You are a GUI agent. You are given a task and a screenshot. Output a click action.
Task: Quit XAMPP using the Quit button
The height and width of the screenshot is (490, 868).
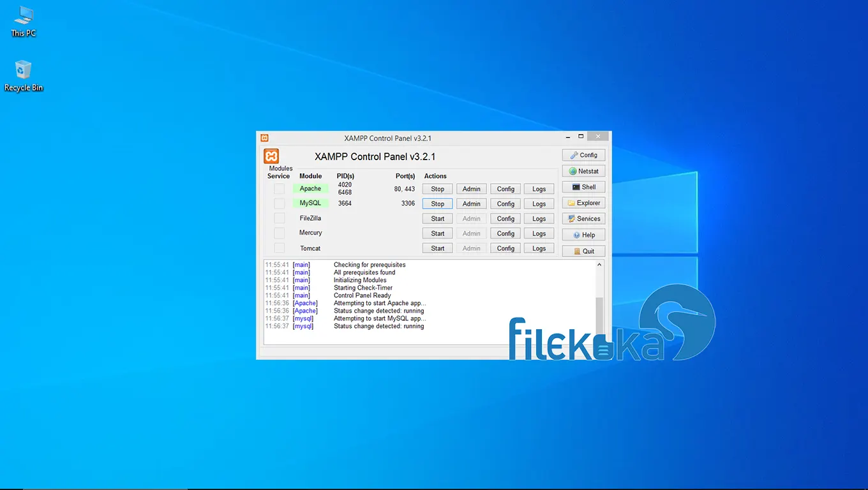pos(583,251)
